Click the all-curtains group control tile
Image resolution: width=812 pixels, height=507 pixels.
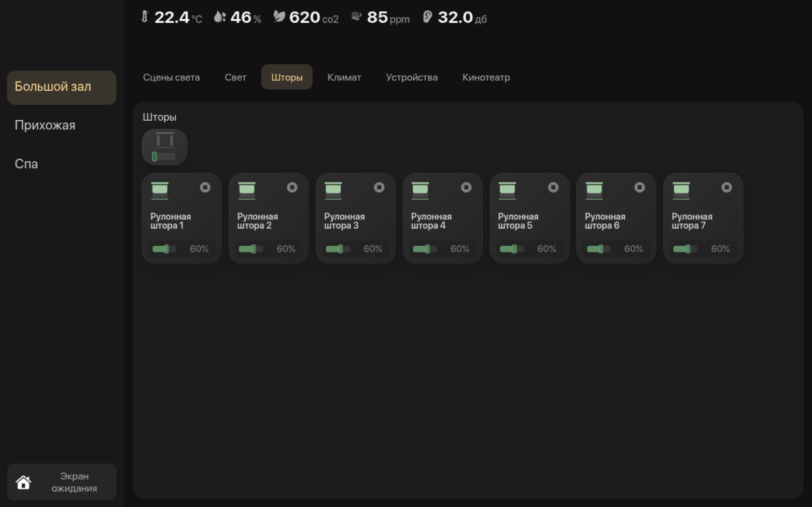click(x=164, y=147)
